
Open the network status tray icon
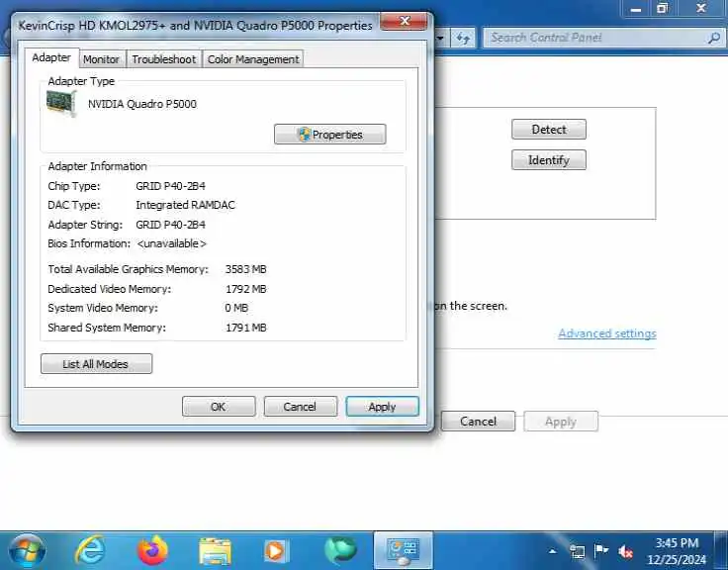coord(577,551)
